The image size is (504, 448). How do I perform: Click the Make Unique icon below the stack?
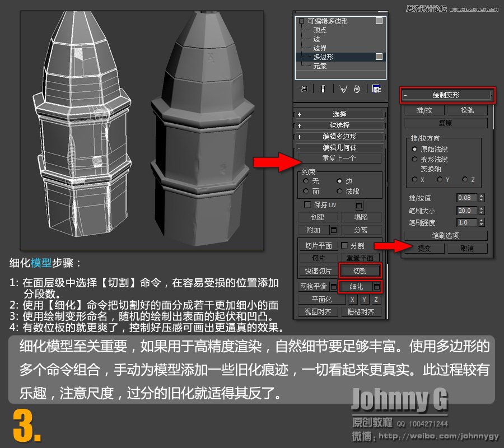[343, 88]
